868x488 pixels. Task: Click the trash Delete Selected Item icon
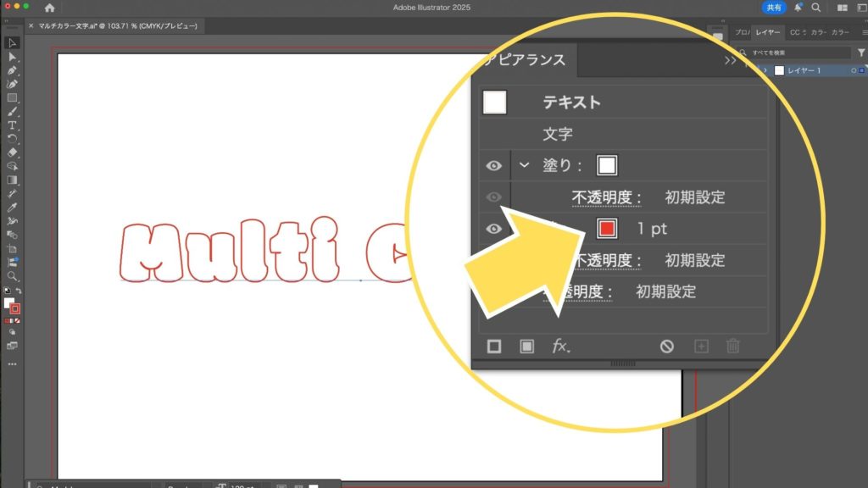(x=733, y=346)
